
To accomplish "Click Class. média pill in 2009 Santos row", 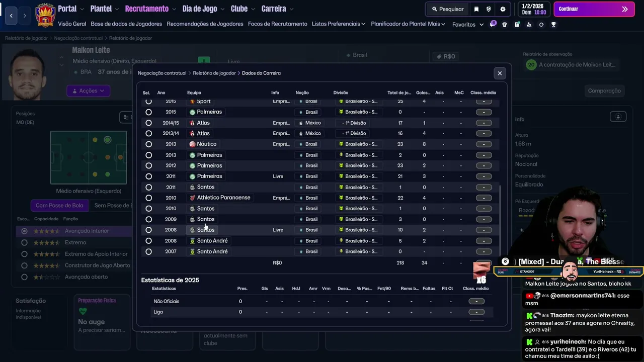I will (484, 219).
